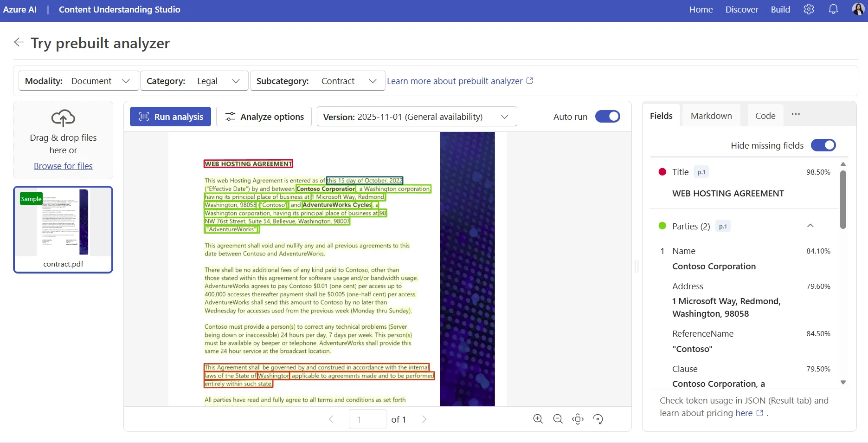Select the Fields tab
This screenshot has width=868, height=443.
pyautogui.click(x=661, y=116)
